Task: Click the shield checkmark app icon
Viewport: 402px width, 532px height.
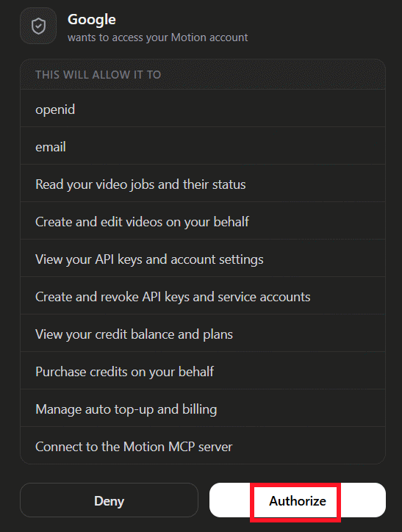Action: pos(38,26)
